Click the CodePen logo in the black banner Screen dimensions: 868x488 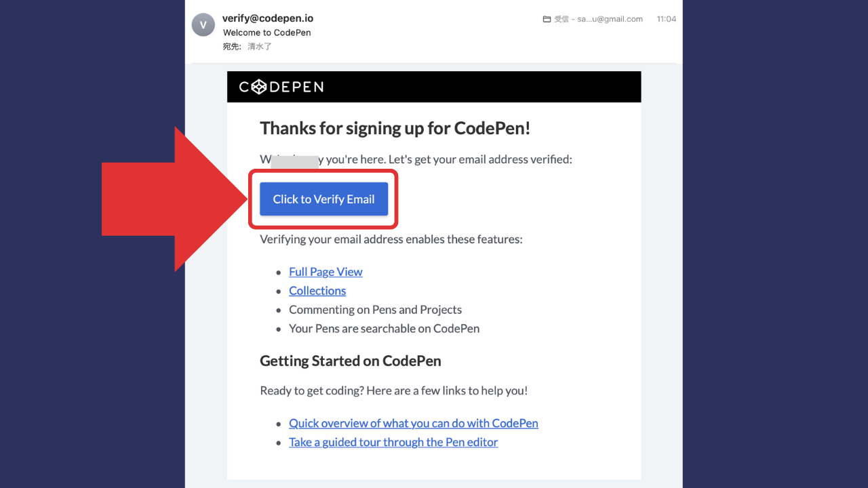pyautogui.click(x=281, y=87)
